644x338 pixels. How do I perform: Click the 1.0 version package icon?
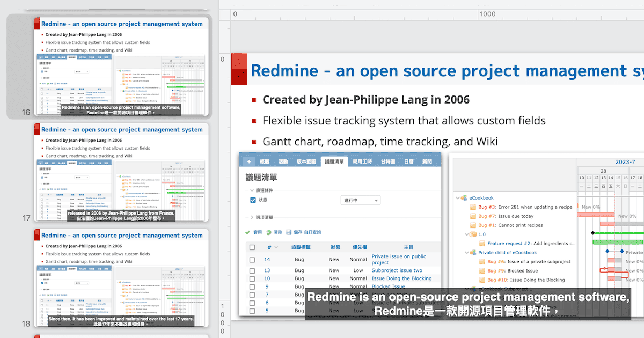pyautogui.click(x=473, y=234)
